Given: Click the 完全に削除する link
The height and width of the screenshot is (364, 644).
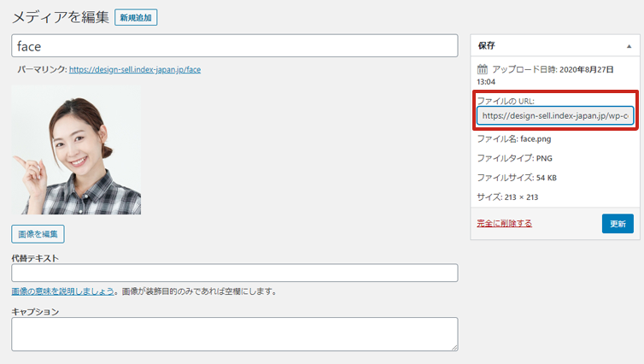Looking at the screenshot, I should (x=504, y=224).
